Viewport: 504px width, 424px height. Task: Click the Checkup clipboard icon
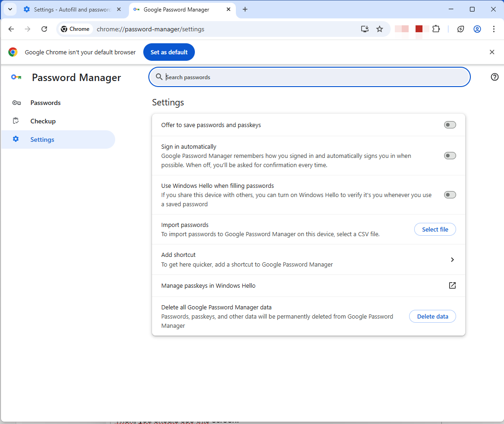click(x=16, y=121)
